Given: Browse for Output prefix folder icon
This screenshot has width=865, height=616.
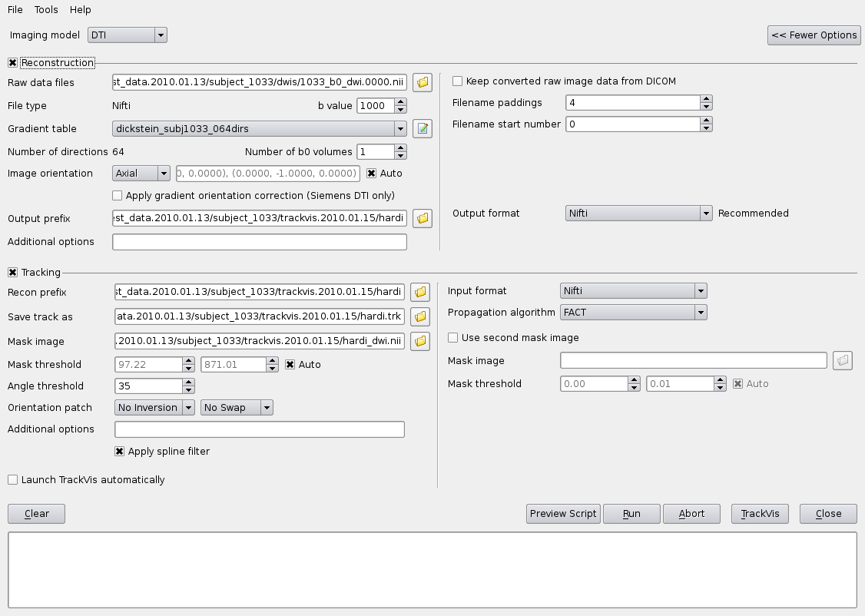Looking at the screenshot, I should pyautogui.click(x=422, y=219).
